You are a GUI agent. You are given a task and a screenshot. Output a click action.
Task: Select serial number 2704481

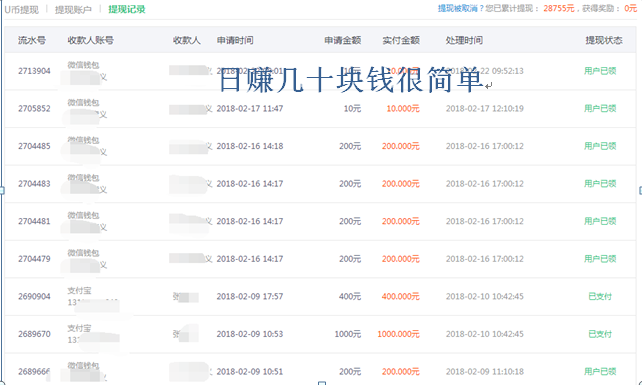click(34, 222)
